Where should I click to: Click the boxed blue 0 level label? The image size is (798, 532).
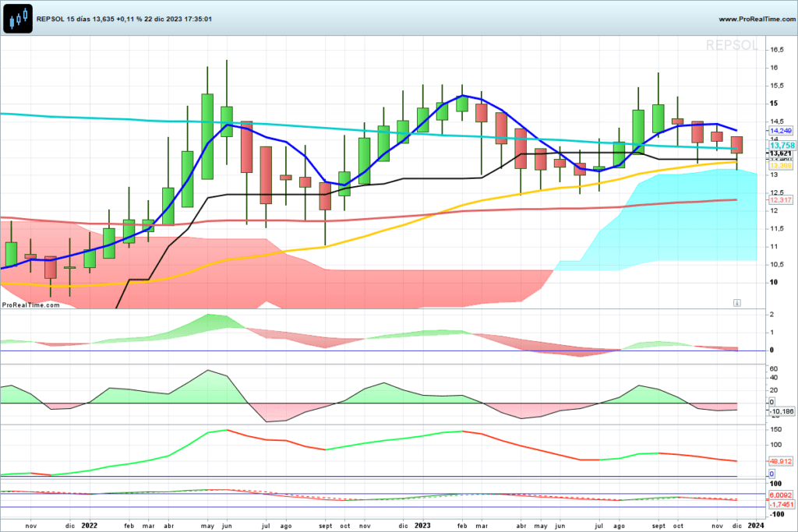772,474
